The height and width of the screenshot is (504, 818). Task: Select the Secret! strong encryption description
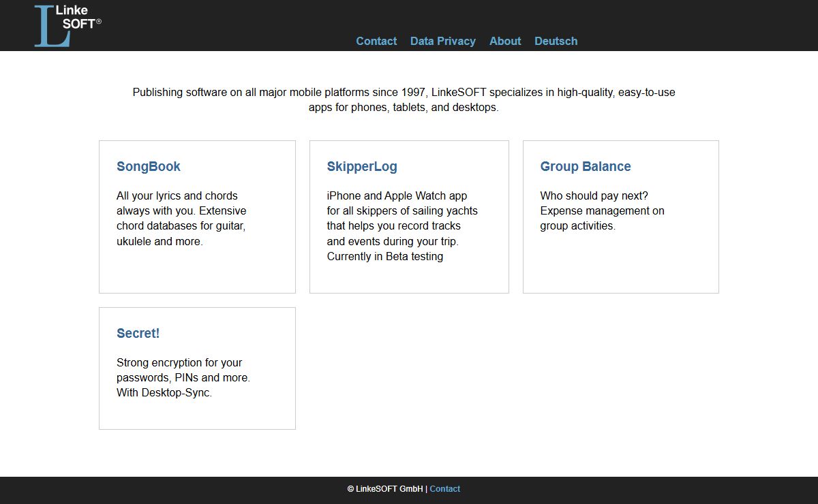point(183,378)
